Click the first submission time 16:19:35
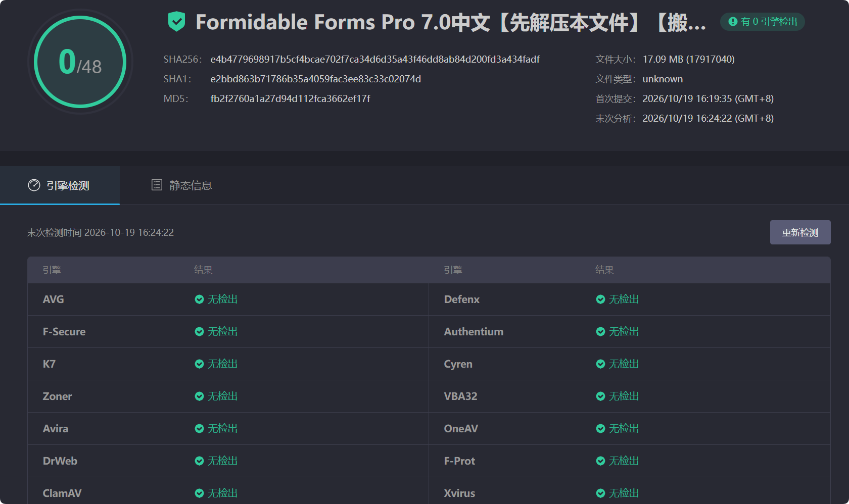Screen dimensions: 849x504 708,98
